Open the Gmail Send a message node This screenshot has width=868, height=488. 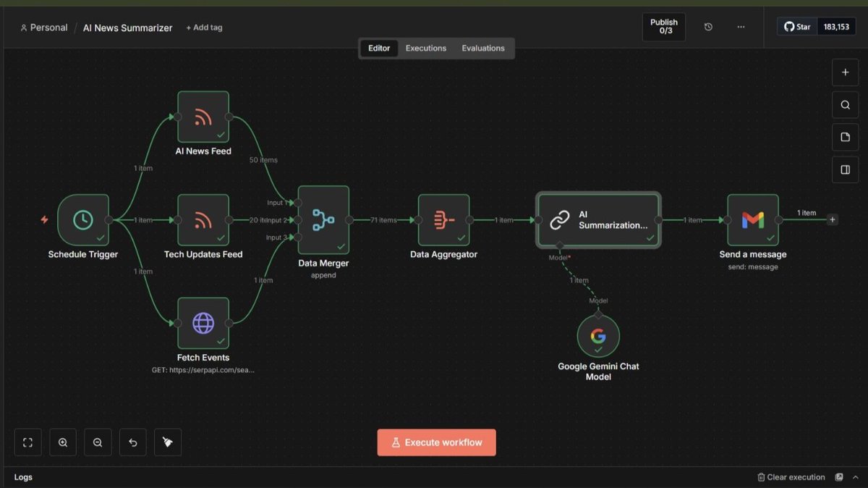(x=753, y=220)
